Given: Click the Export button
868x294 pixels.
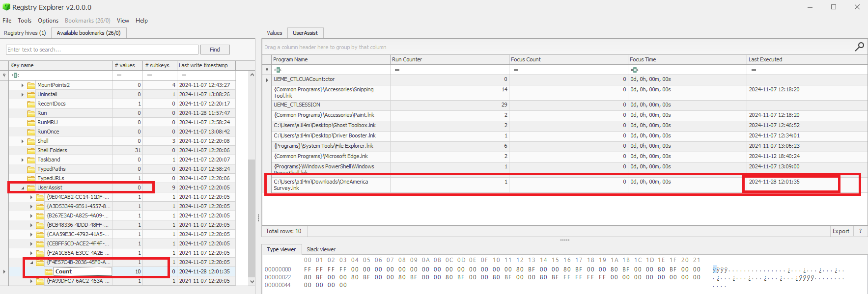Looking at the screenshot, I should tap(840, 231).
